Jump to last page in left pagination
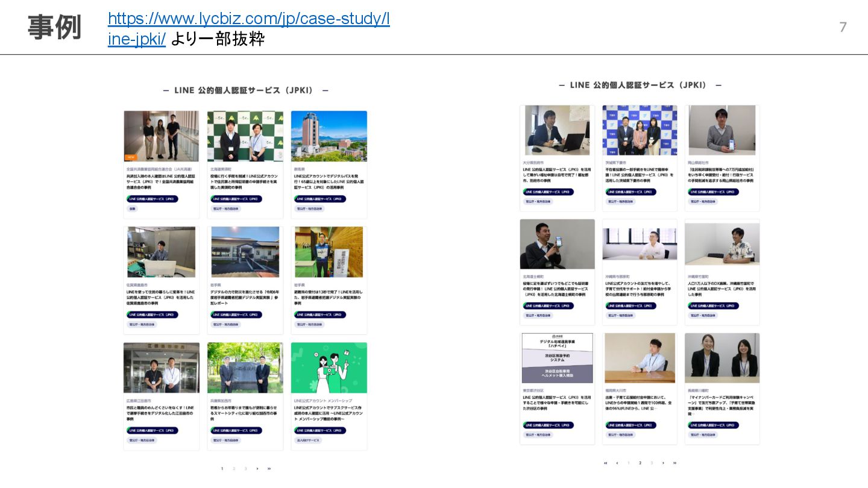The width and height of the screenshot is (868, 488). (269, 468)
